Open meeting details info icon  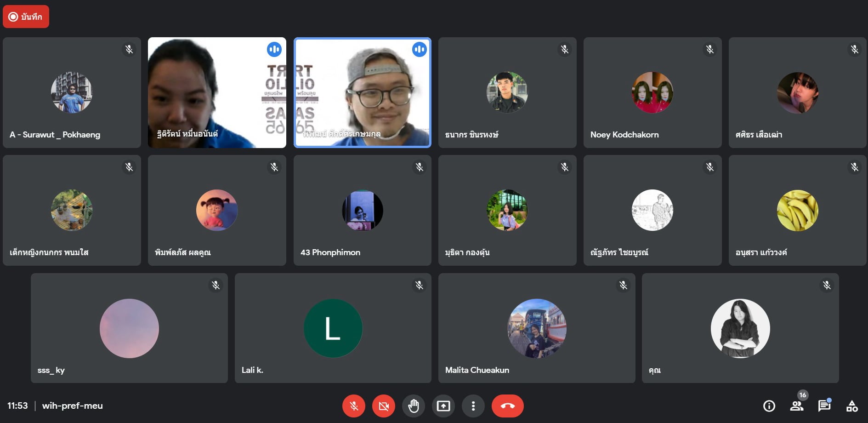point(769,406)
